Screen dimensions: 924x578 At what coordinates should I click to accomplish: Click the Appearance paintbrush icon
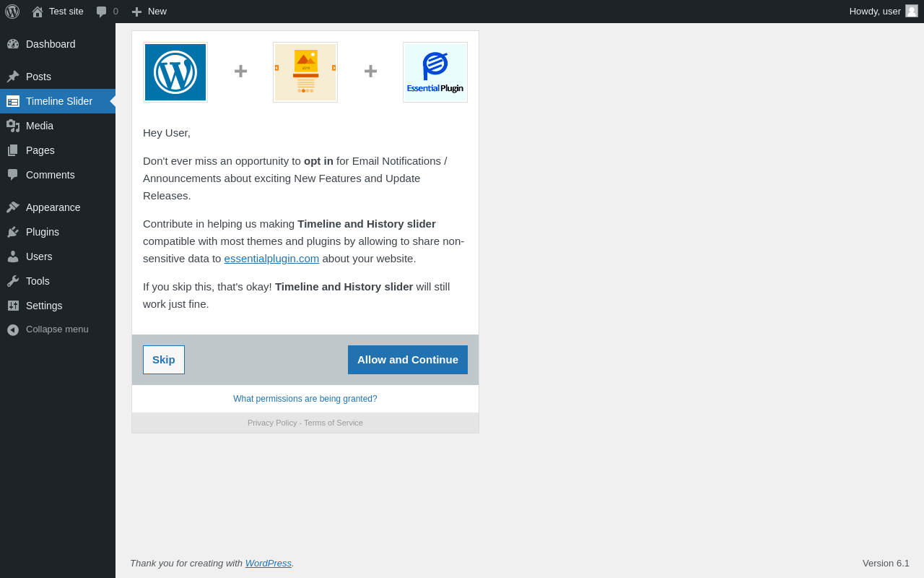pos(13,207)
